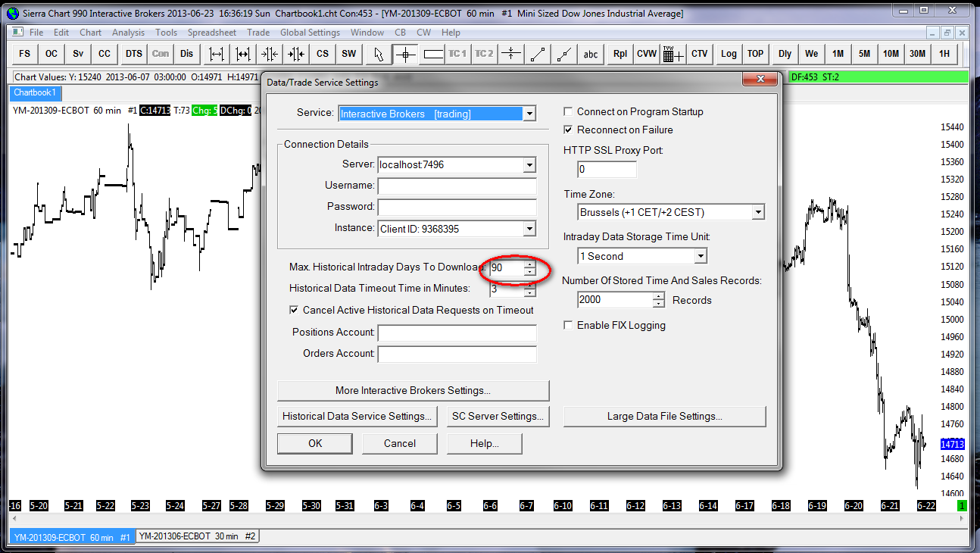Switch to YM-201306-ECBOT 30 min chart tab
Image resolution: width=980 pixels, height=553 pixels.
tap(198, 536)
